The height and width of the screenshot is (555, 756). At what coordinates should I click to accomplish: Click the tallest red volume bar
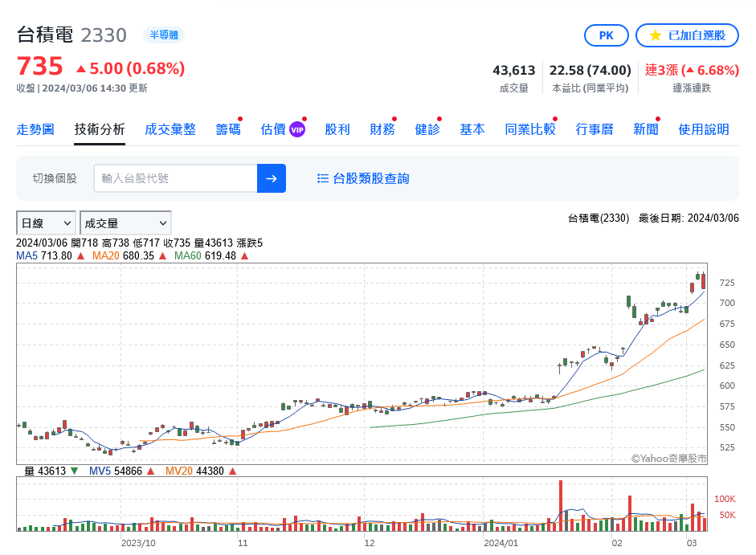[561, 505]
